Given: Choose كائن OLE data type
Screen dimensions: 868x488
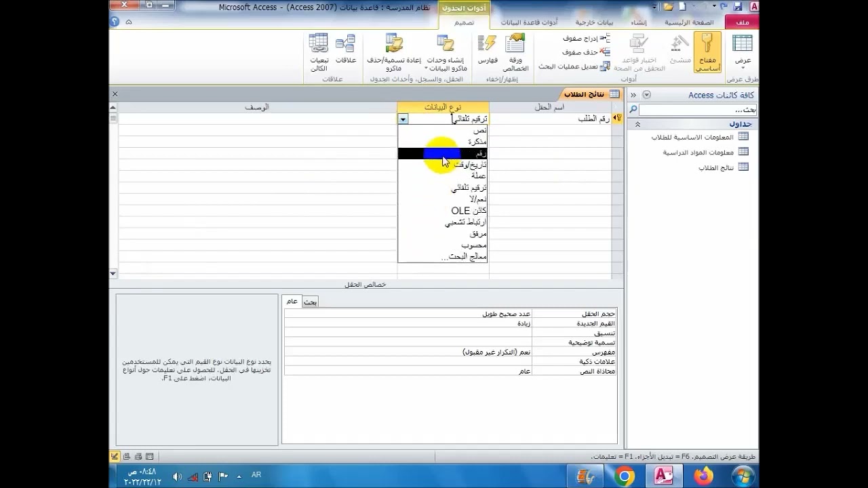Looking at the screenshot, I should 443,211.
